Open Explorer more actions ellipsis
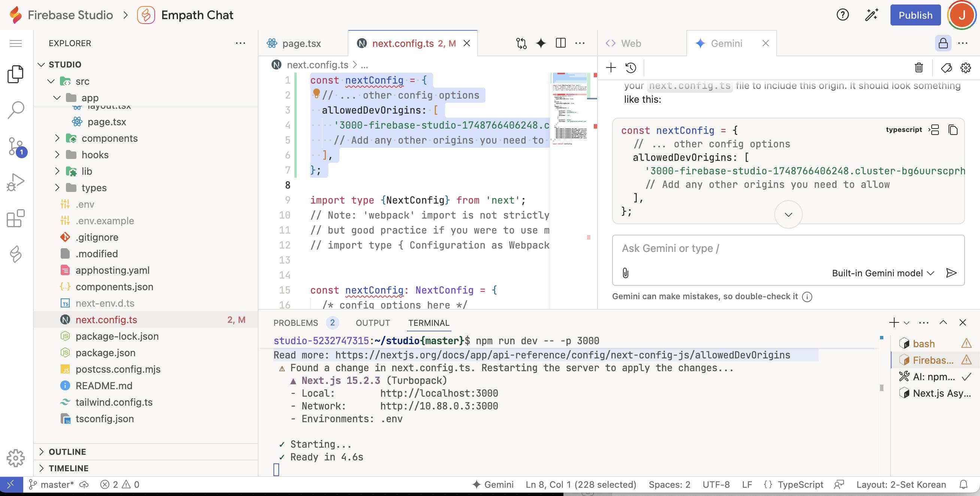This screenshot has height=496, width=980. coord(241,43)
